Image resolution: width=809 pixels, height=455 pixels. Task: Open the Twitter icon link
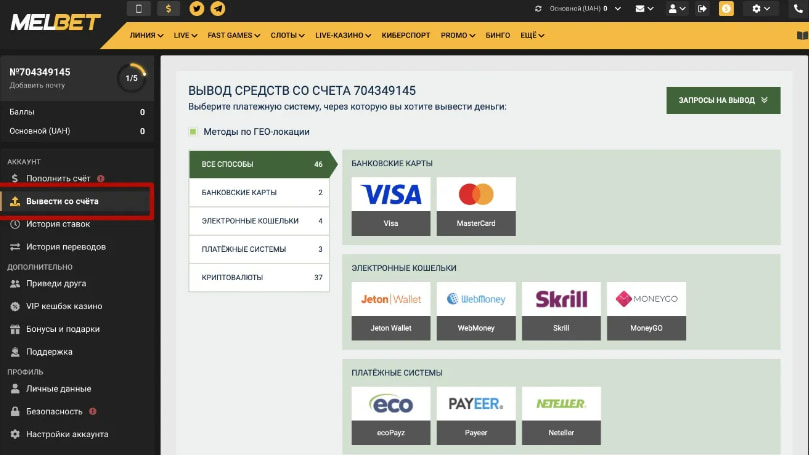[197, 8]
